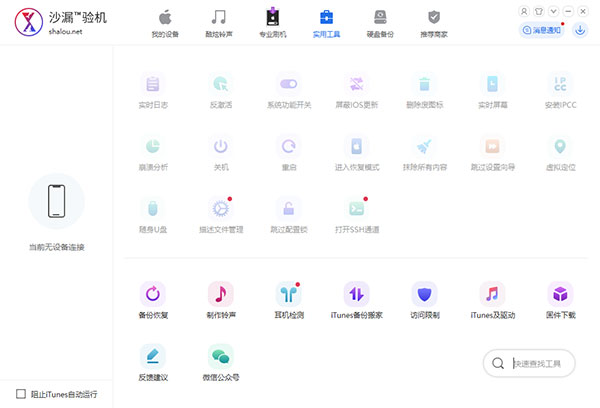This screenshot has height=408, width=600.
Task: Click the phone device placeholder icon
Action: click(x=56, y=201)
